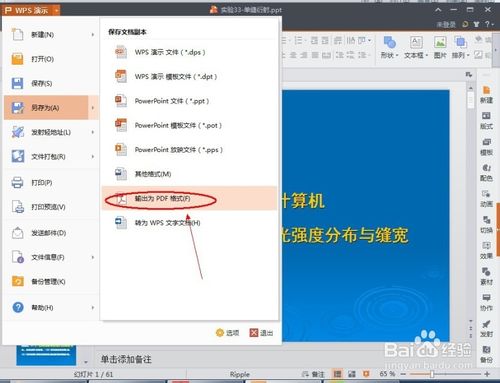Click 打开(O) in the file menu
500x383 pixels.
point(50,59)
